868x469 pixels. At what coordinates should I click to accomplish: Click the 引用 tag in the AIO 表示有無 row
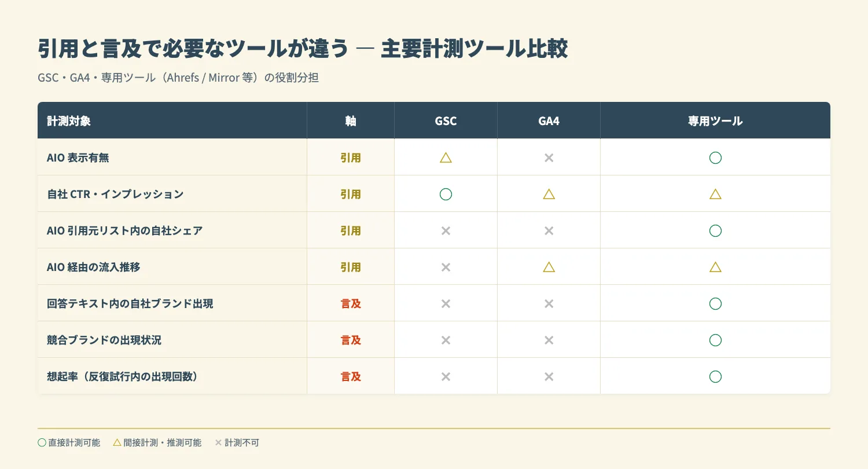pyautogui.click(x=351, y=157)
